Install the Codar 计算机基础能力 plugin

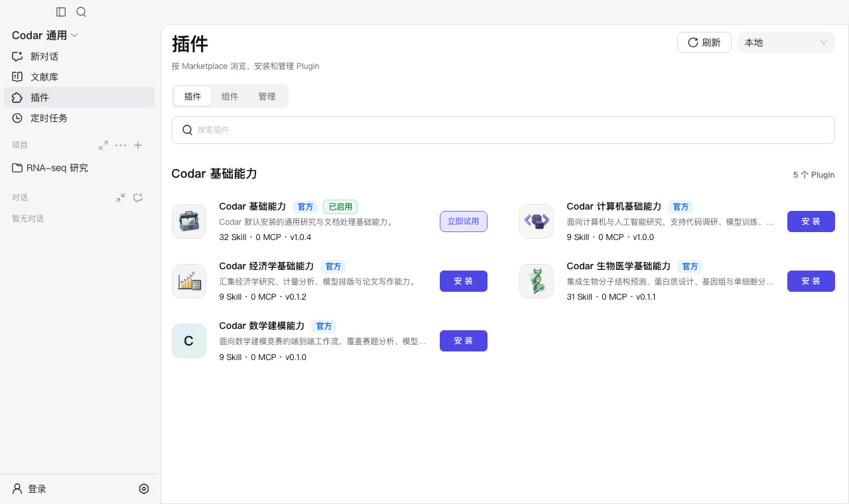[x=811, y=221]
